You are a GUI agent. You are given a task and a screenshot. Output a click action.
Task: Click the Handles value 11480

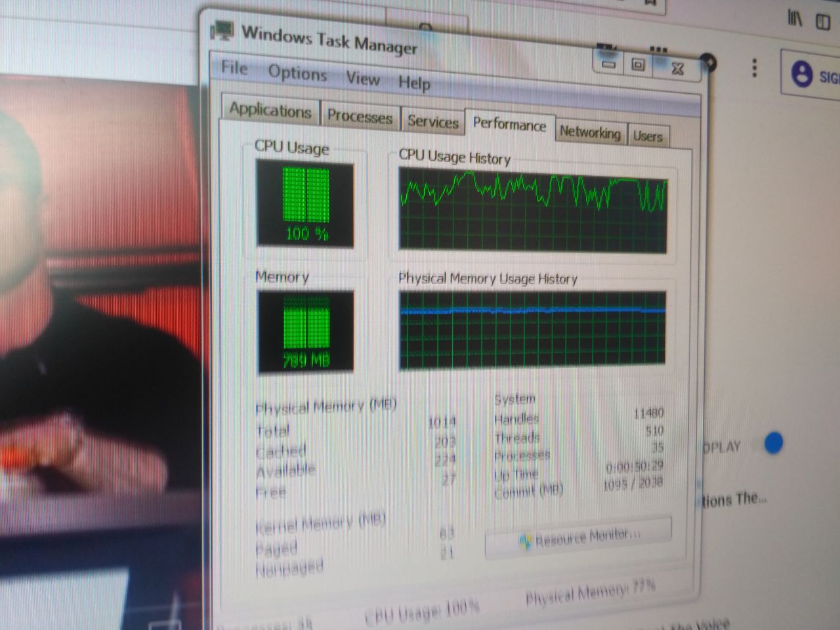(648, 413)
